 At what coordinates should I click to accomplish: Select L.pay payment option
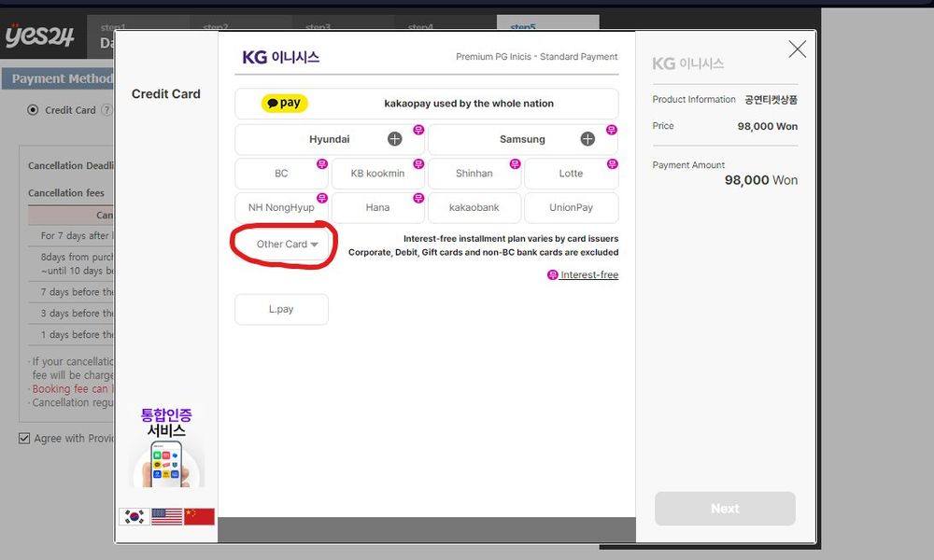coord(281,310)
